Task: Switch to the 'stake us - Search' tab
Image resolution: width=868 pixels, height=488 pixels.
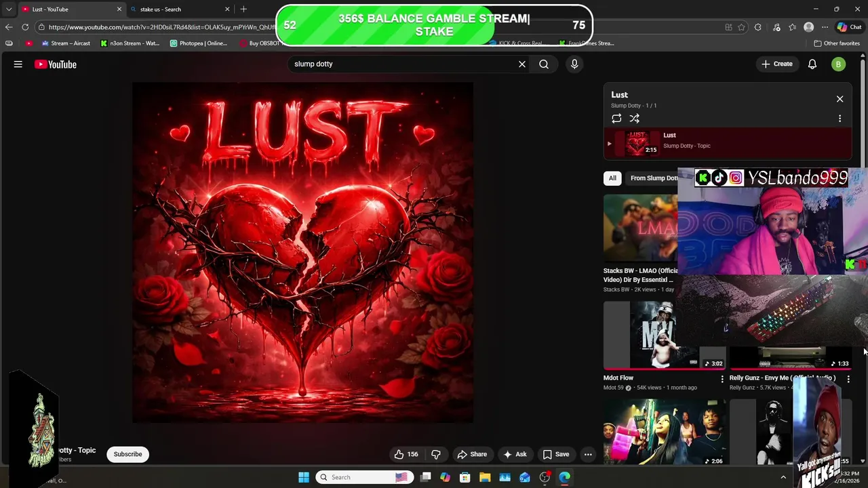Action: 180,9
